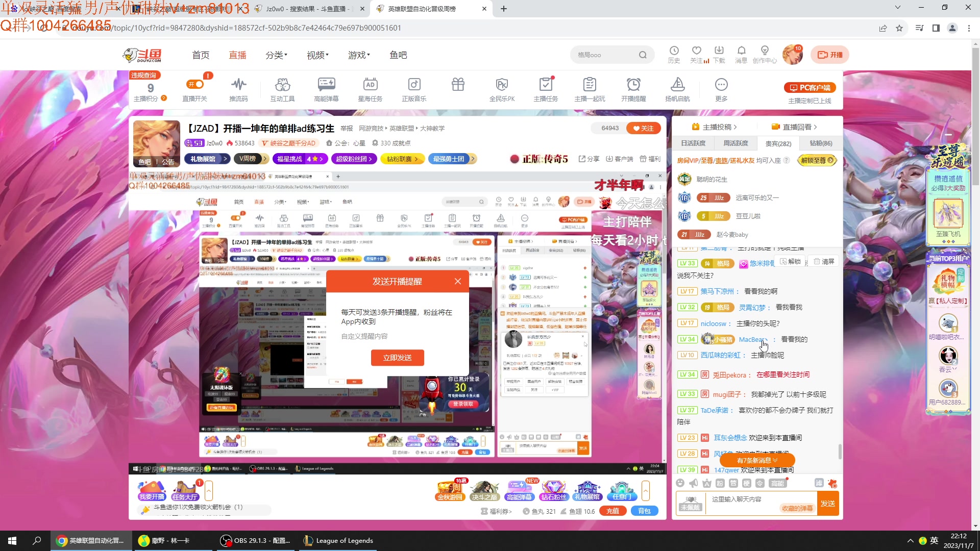Image resolution: width=980 pixels, height=551 pixels.
Task: Click the megaphone icon in chat toolbar
Action: pyautogui.click(x=693, y=483)
